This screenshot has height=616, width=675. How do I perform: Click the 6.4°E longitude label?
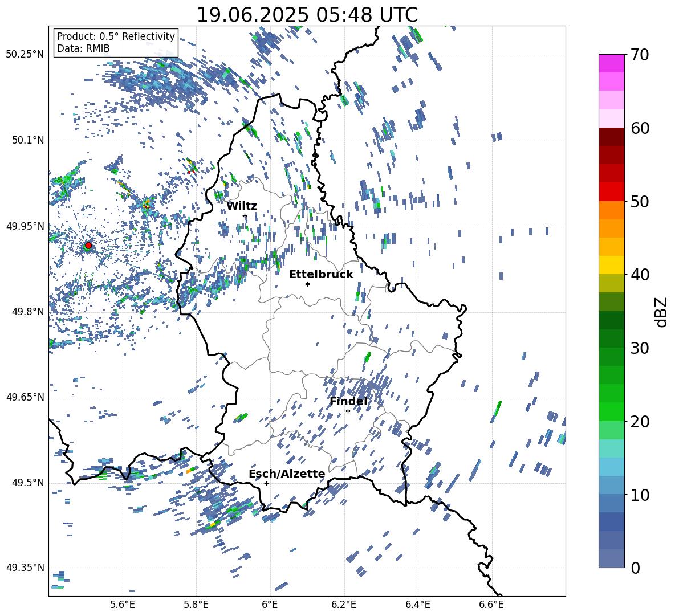pyautogui.click(x=417, y=605)
